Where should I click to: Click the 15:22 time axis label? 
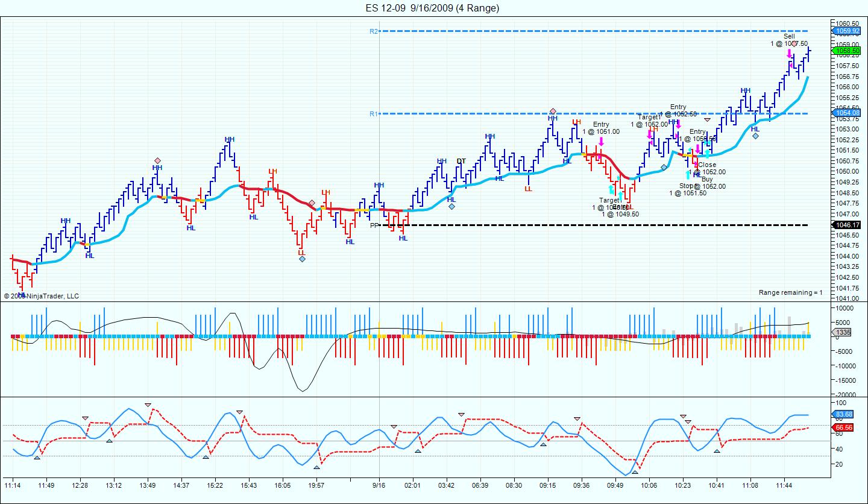point(215,485)
